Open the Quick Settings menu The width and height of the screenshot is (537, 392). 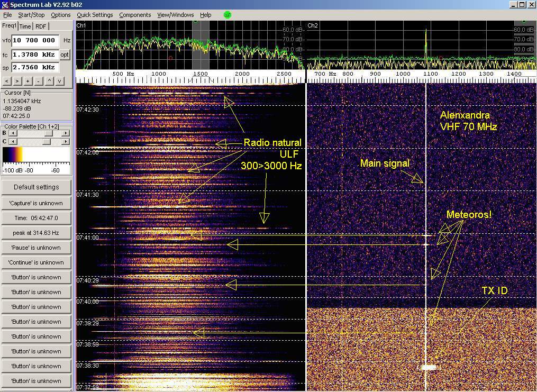95,15
